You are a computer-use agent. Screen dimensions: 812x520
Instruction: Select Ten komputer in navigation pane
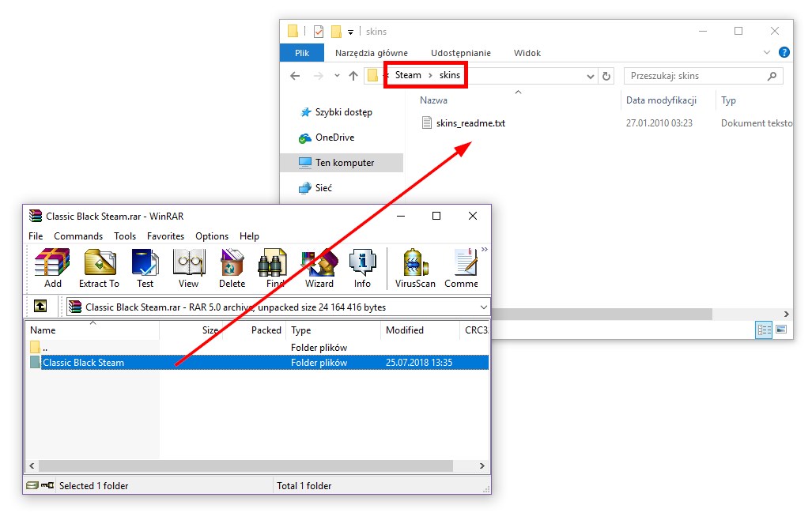pyautogui.click(x=342, y=163)
